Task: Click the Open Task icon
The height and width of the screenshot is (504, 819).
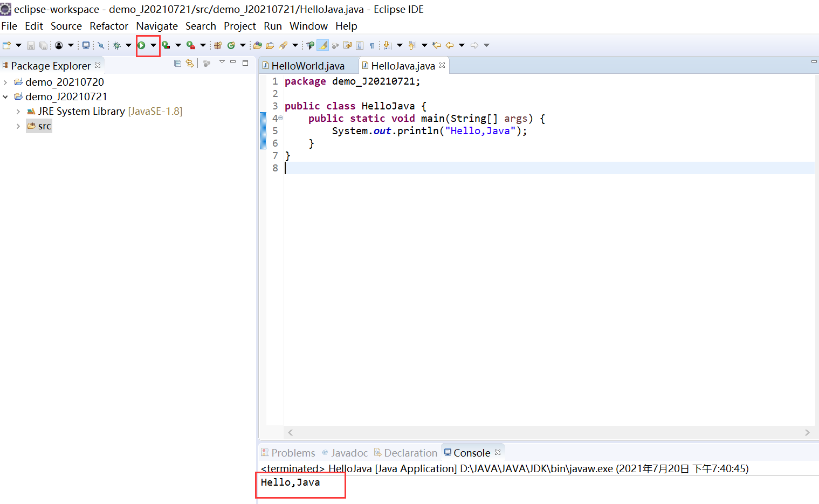Action: point(270,45)
